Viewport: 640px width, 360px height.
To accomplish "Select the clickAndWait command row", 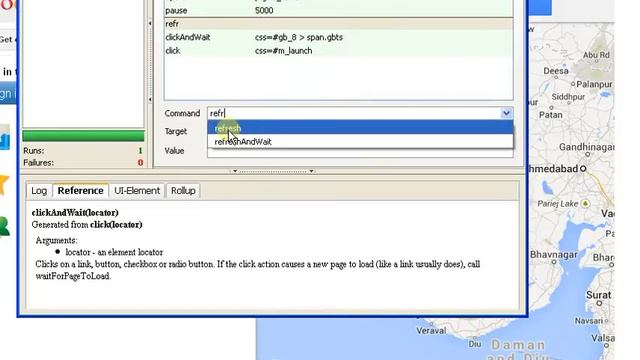I will pyautogui.click(x=338, y=37).
